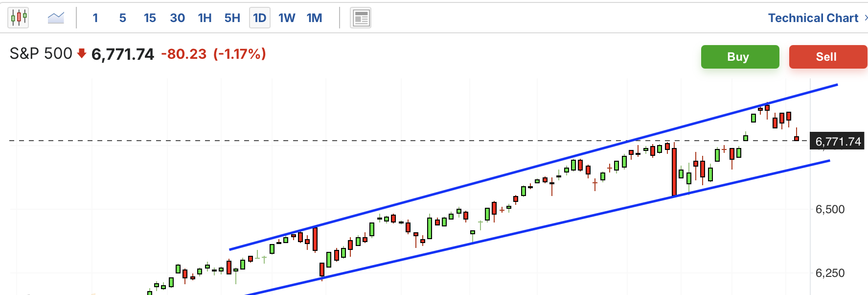Select the 1D interval
The height and width of the screenshot is (295, 868).
260,18
